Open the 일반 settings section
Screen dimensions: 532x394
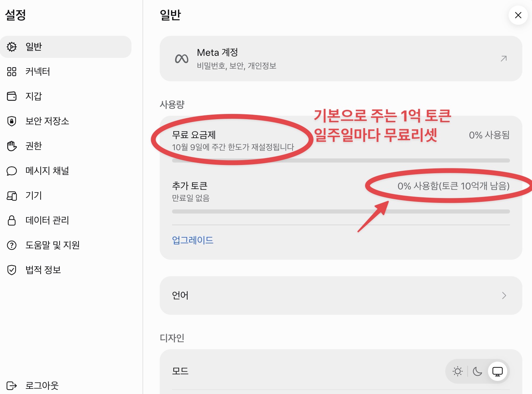click(66, 47)
